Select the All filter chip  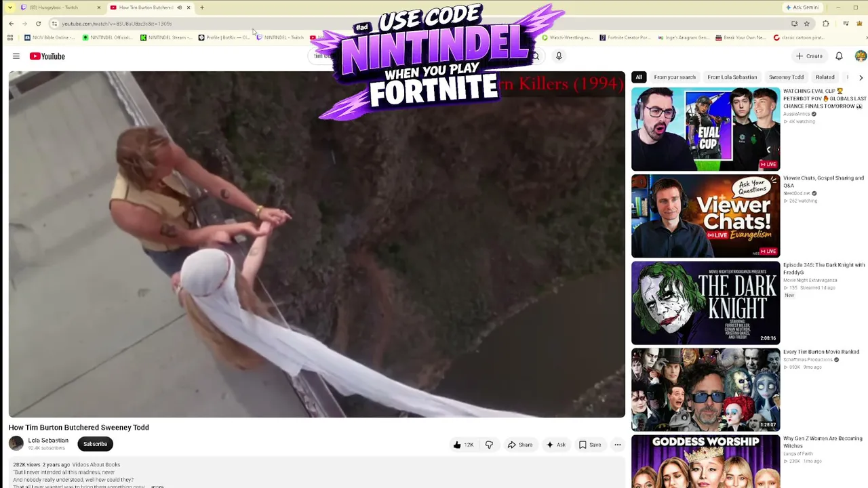click(x=639, y=77)
